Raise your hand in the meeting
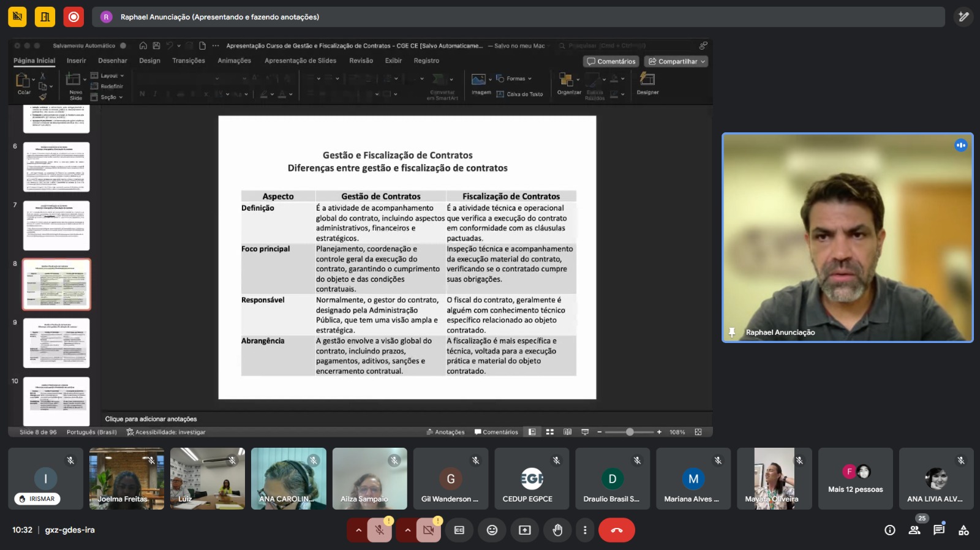This screenshot has height=550, width=980. pos(557,530)
